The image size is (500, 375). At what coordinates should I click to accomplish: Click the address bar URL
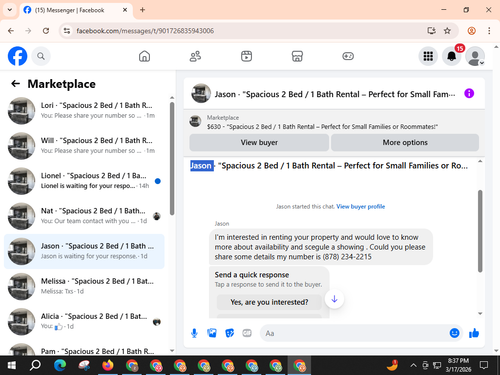coord(145,31)
